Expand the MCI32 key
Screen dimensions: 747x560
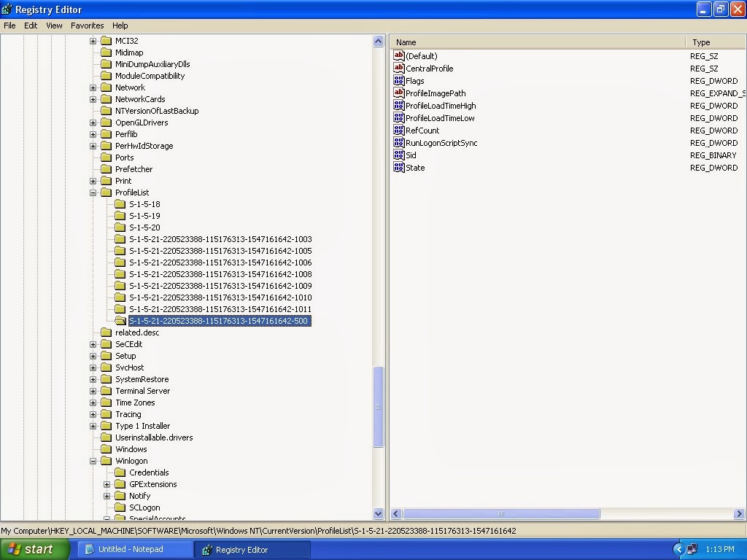click(x=93, y=41)
